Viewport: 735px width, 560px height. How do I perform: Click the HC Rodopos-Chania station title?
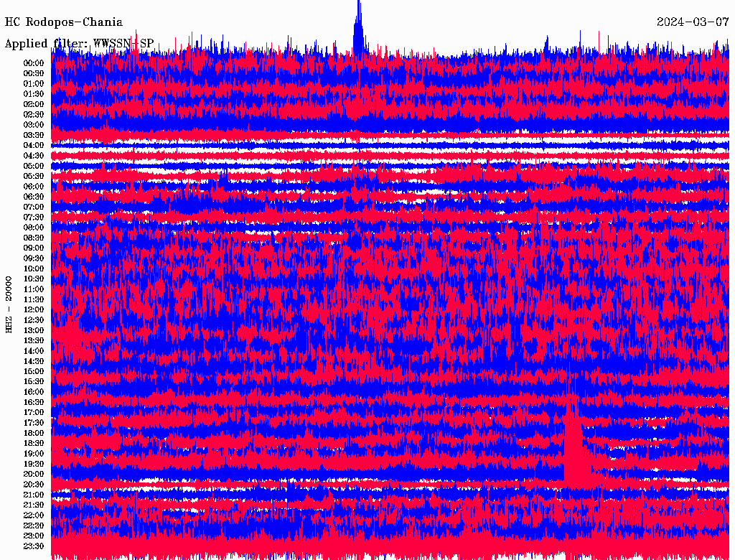point(64,22)
